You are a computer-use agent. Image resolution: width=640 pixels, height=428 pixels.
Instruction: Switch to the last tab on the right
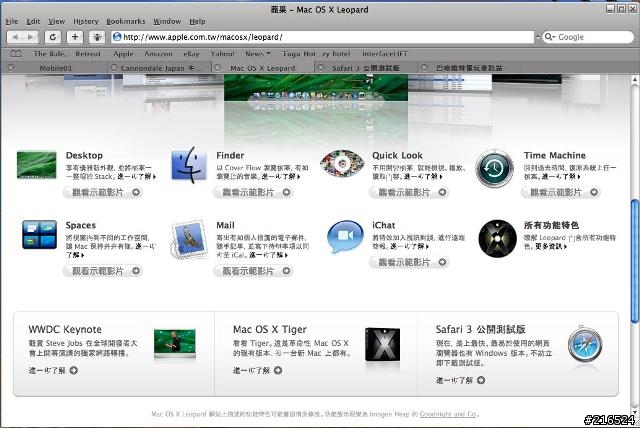(x=469, y=68)
